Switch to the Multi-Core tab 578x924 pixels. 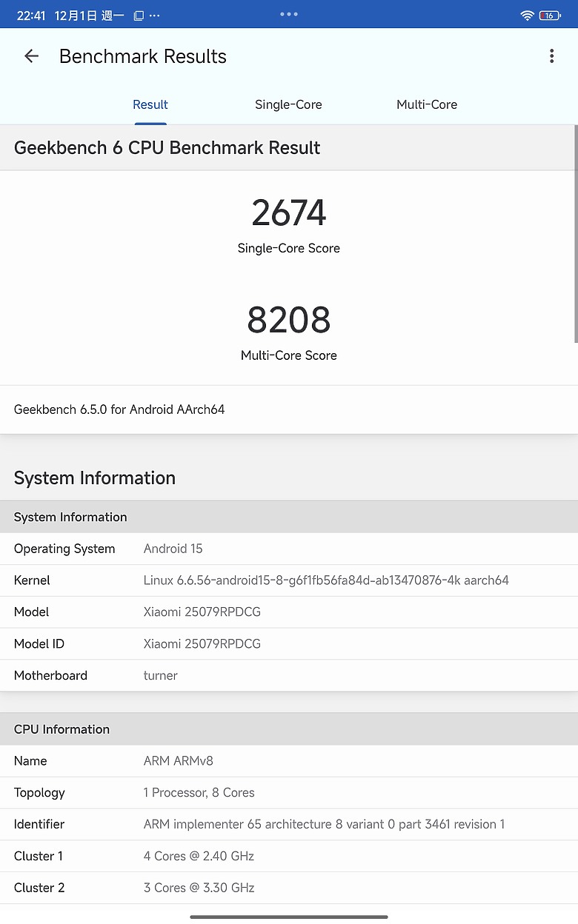(x=427, y=104)
